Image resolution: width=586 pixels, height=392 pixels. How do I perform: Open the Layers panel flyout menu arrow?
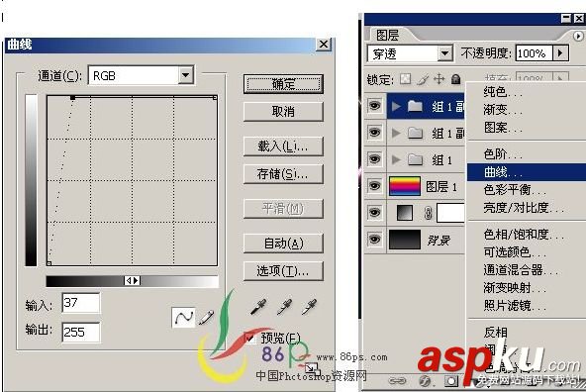pyautogui.click(x=578, y=36)
